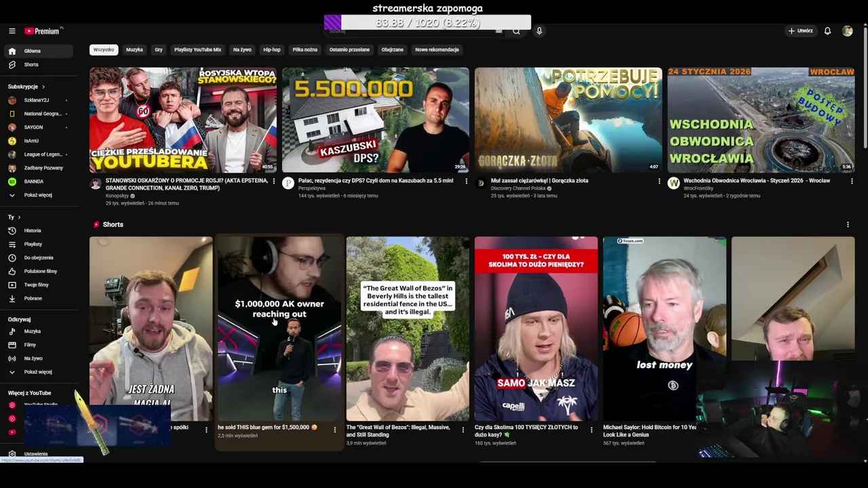This screenshot has width=868, height=488.
Task: Open the account avatar menu
Action: (x=847, y=30)
